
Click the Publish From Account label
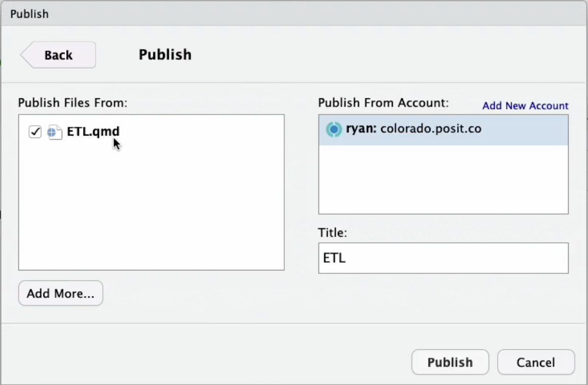pyautogui.click(x=383, y=102)
